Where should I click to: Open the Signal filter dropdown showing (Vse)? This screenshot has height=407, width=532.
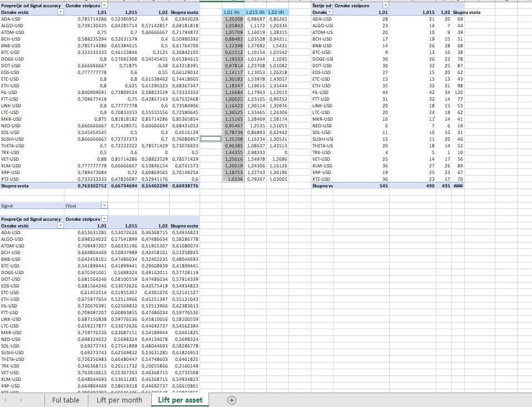coord(106,205)
